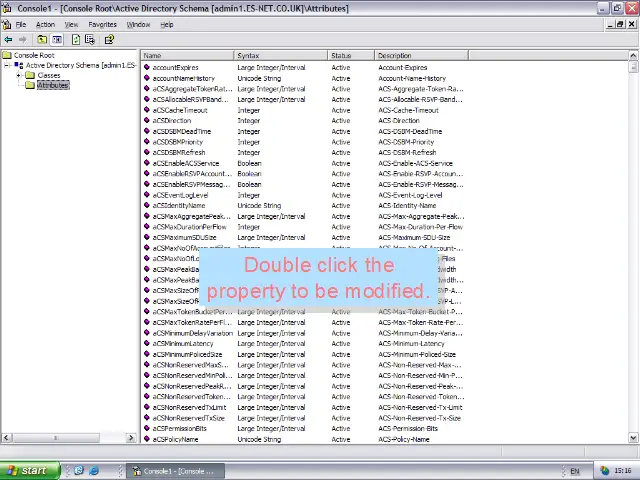
Task: Select the aCSMinimumLatency row
Action: 304,343
